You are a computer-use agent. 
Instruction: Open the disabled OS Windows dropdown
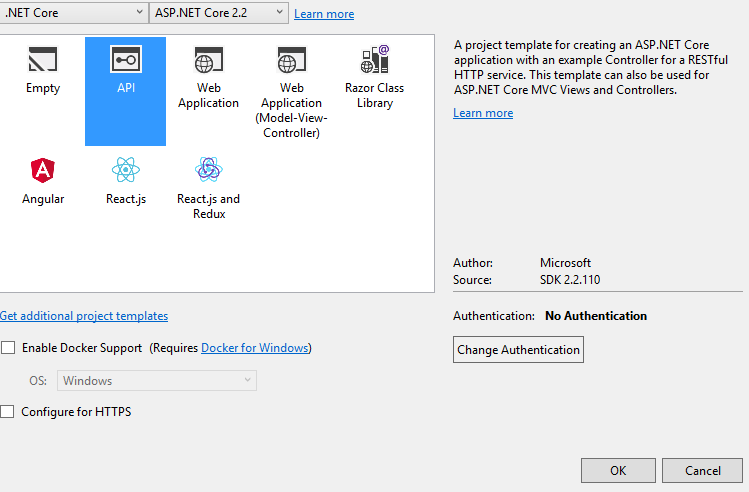pyautogui.click(x=157, y=381)
